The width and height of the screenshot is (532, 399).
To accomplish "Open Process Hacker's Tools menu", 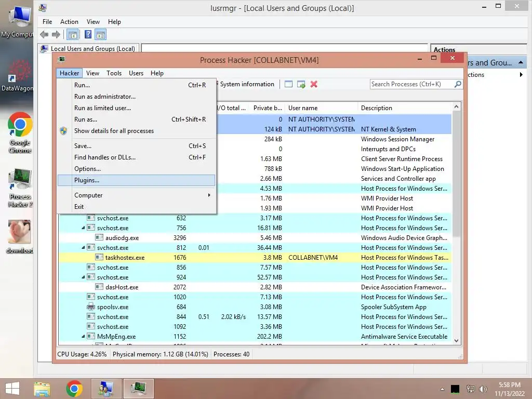I will point(114,73).
